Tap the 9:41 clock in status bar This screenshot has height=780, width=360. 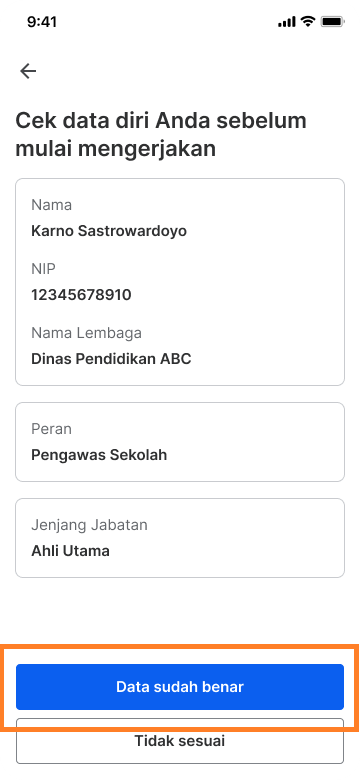click(x=42, y=22)
